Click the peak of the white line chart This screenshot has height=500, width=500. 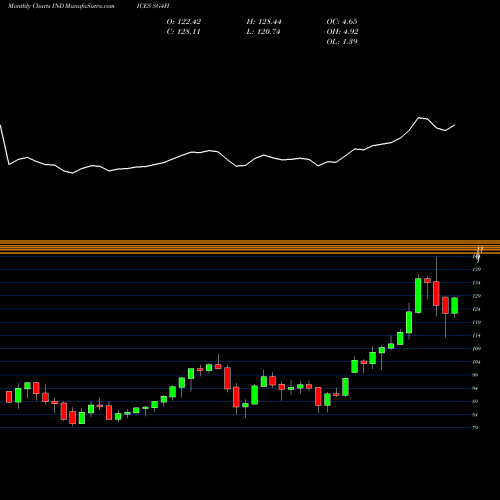419,118
